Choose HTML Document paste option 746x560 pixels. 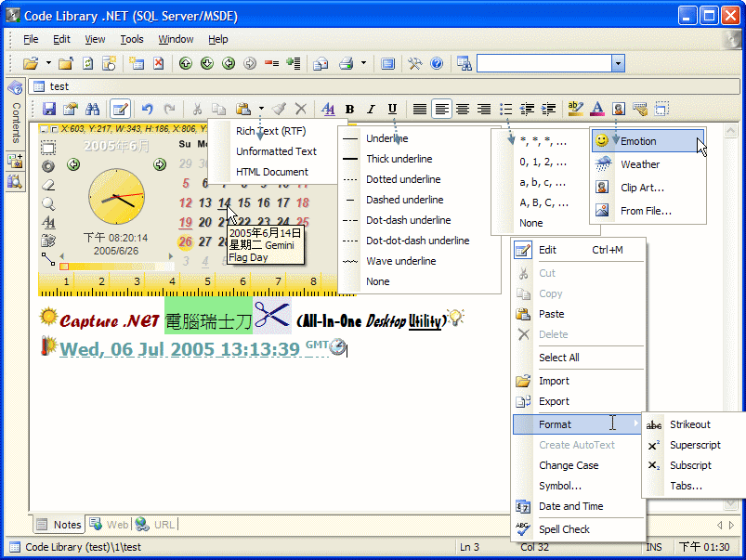point(272,172)
